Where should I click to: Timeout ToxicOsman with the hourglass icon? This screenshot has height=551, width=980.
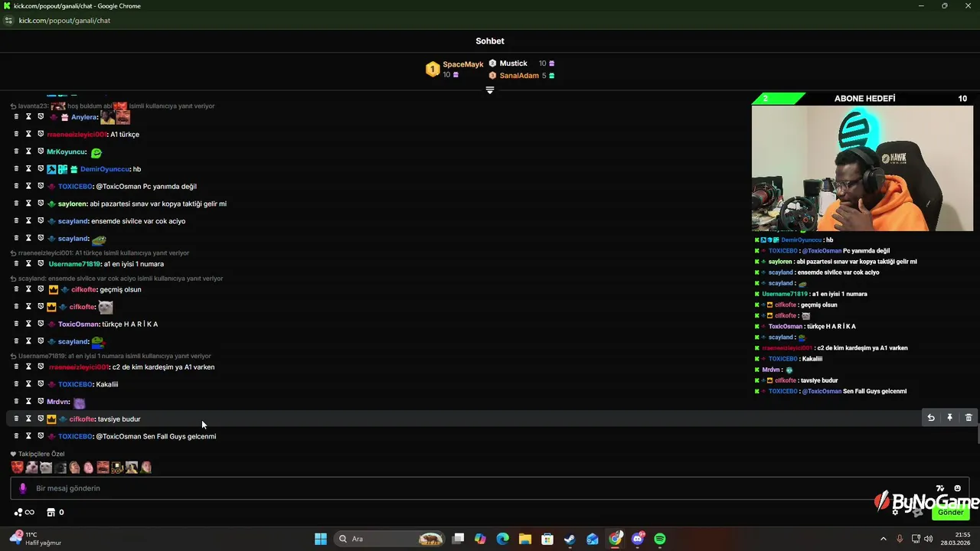pyautogui.click(x=28, y=324)
